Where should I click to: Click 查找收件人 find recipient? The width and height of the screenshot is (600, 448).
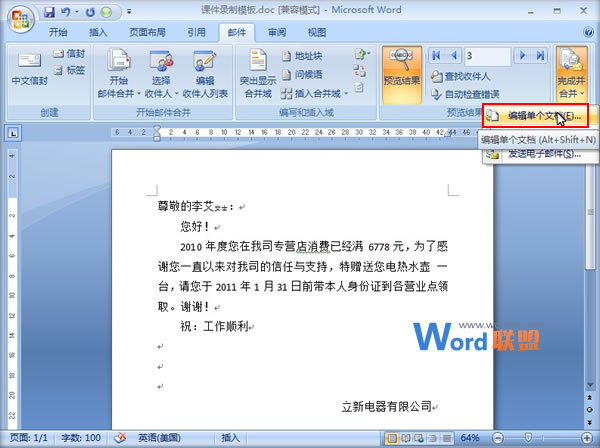pyautogui.click(x=460, y=77)
